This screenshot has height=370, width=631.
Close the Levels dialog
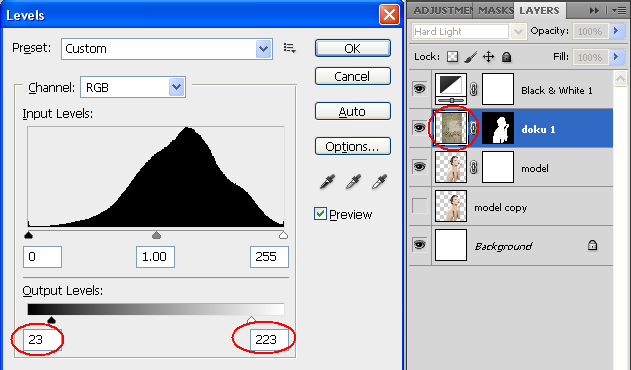pos(389,15)
